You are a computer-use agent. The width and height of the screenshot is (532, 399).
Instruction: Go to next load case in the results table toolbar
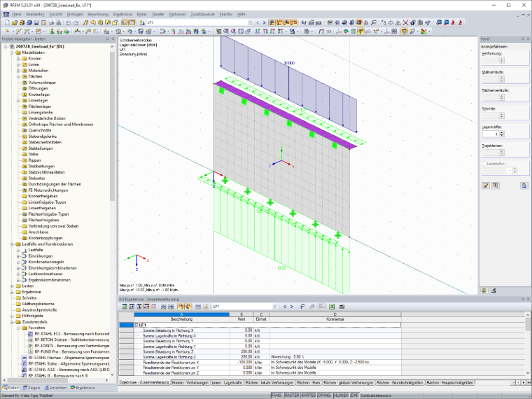pyautogui.click(x=291, y=307)
